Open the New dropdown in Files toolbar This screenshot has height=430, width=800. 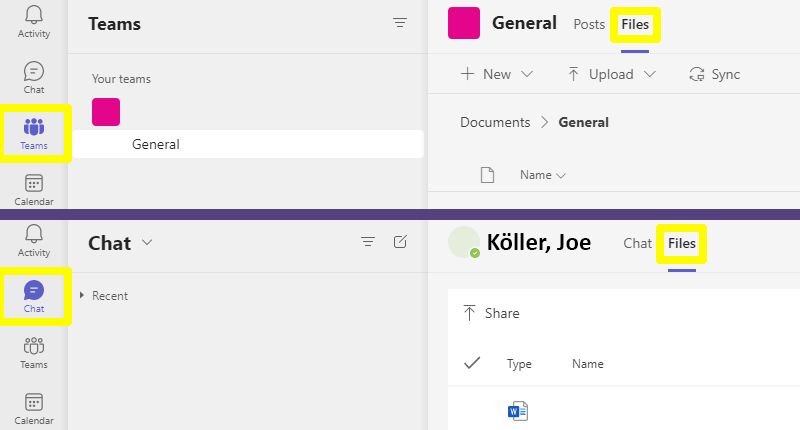coord(496,74)
